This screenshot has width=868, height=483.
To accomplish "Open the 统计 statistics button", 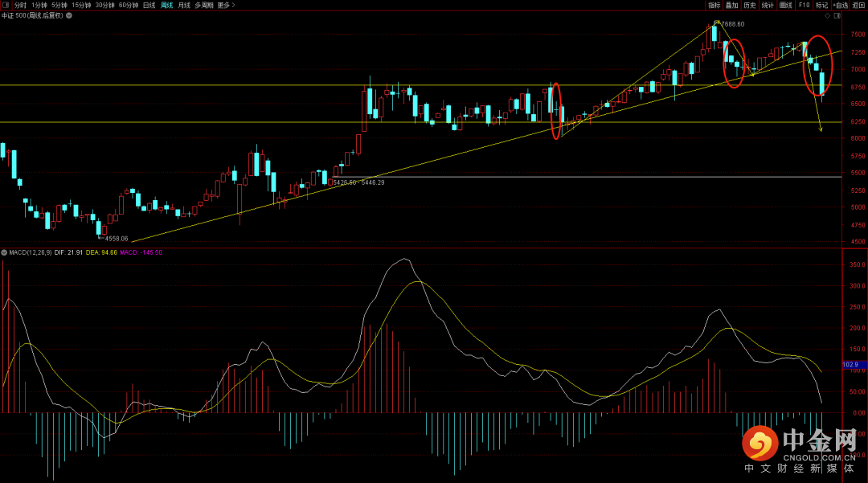I will click(768, 5).
